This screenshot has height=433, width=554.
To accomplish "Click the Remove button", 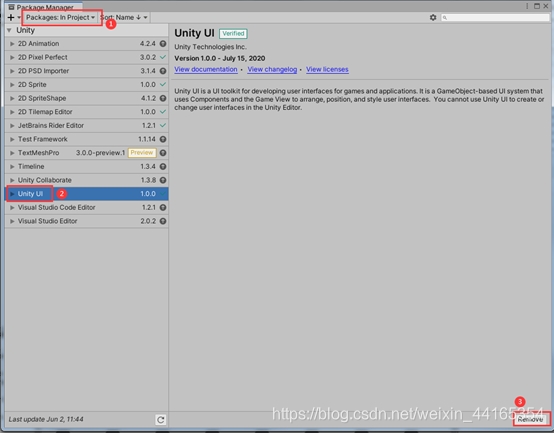I will pyautogui.click(x=531, y=420).
